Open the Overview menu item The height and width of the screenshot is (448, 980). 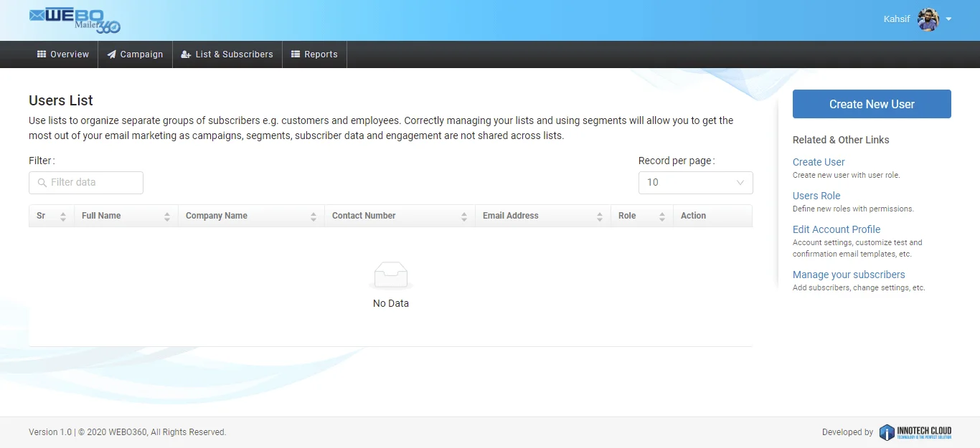point(63,54)
